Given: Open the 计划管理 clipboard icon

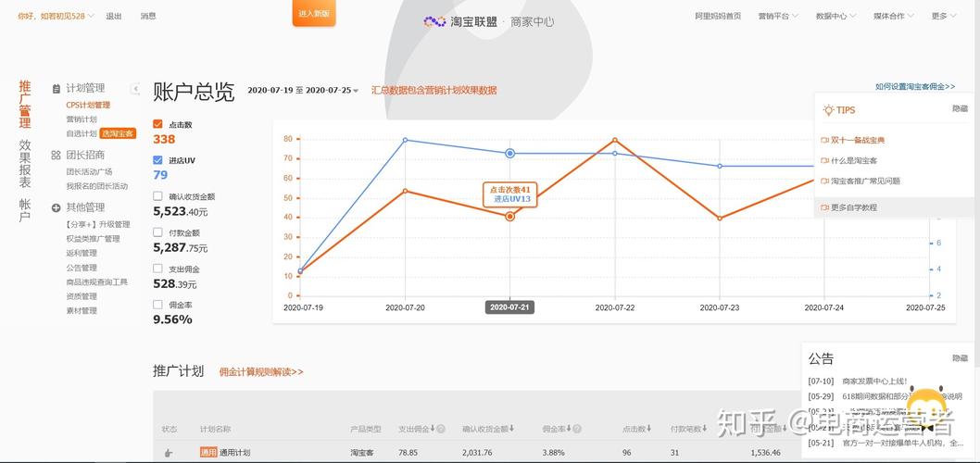Looking at the screenshot, I should coord(57,89).
